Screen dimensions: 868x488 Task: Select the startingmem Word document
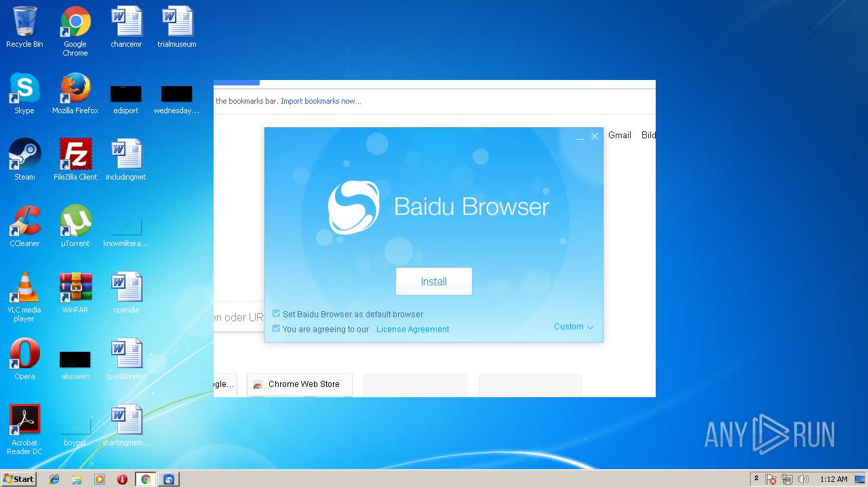click(x=126, y=426)
